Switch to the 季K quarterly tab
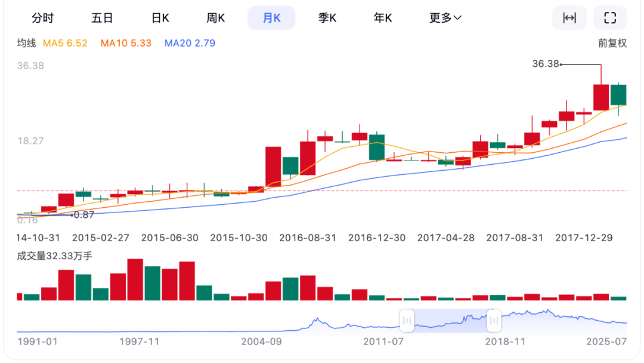This screenshot has height=363, width=644. point(327,18)
